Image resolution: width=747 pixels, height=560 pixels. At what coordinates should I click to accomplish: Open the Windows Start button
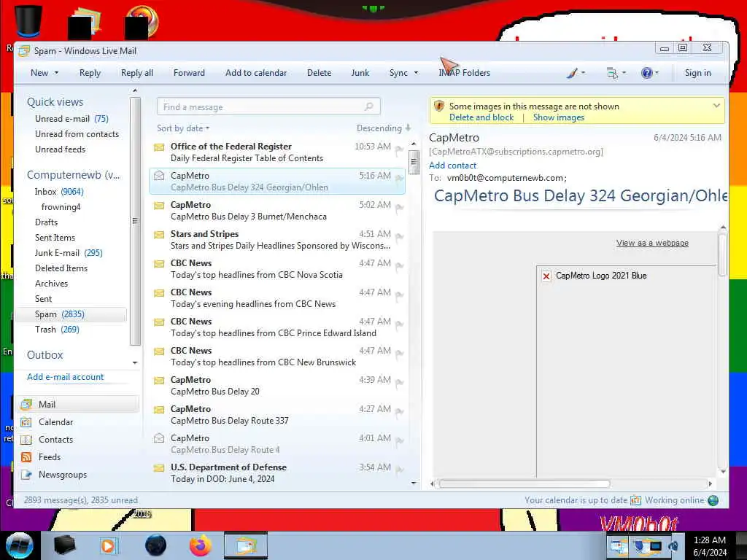[19, 545]
